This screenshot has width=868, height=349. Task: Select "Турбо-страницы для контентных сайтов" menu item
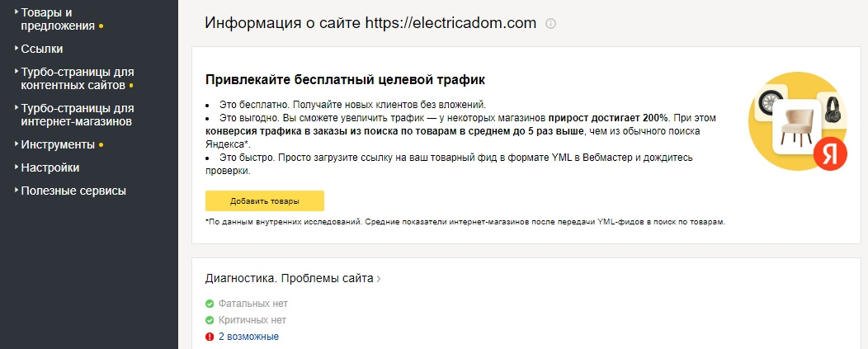point(76,78)
